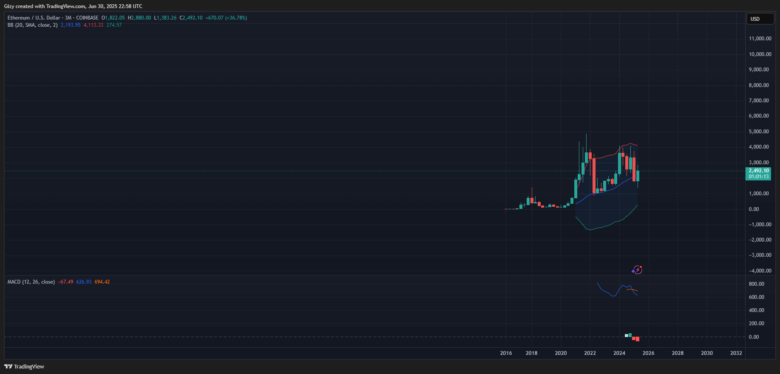Screen dimensions: 780x374
Task: Click the 2024 label on the time axis
Action: coord(619,353)
